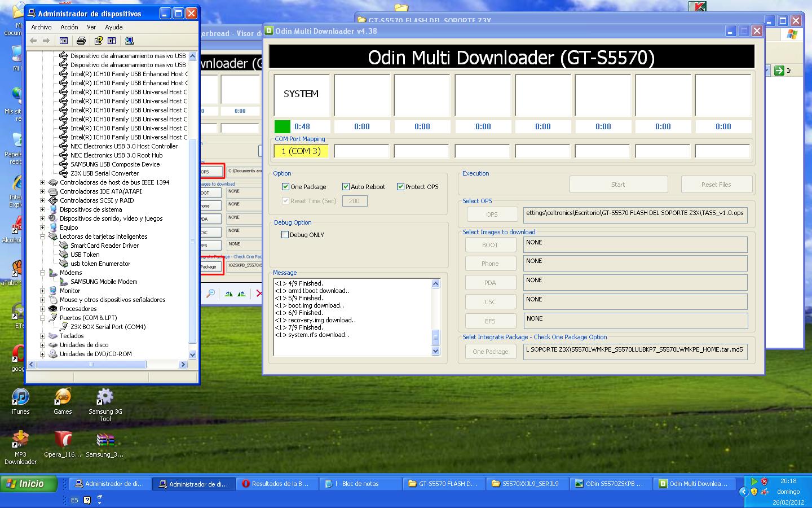Open the Archivo menu
The height and width of the screenshot is (508, 812).
(41, 27)
